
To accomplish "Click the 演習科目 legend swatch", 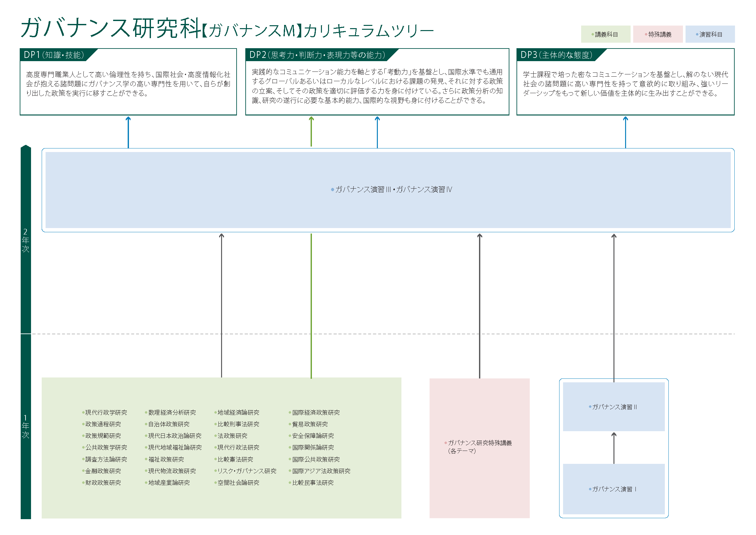I will [x=710, y=34].
